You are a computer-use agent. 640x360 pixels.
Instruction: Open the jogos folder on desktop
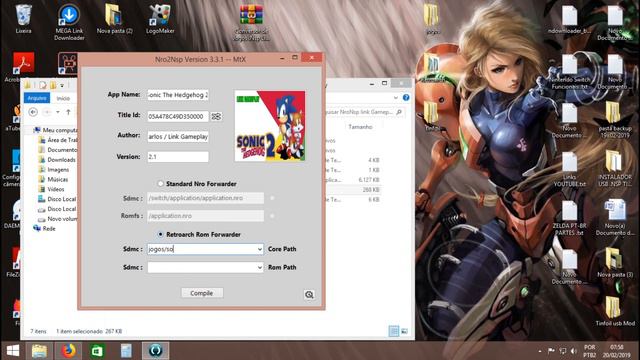(432, 19)
